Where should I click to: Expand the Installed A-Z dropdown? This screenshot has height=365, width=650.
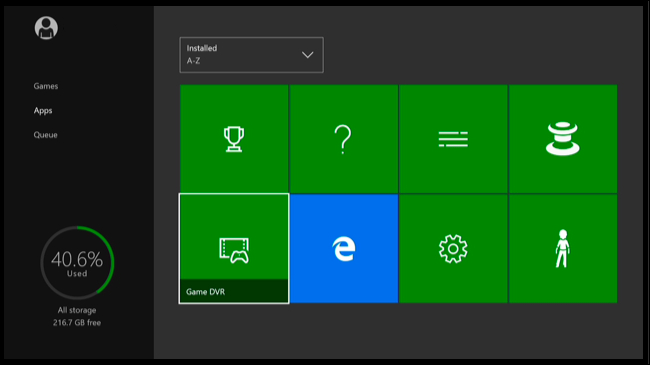251,55
